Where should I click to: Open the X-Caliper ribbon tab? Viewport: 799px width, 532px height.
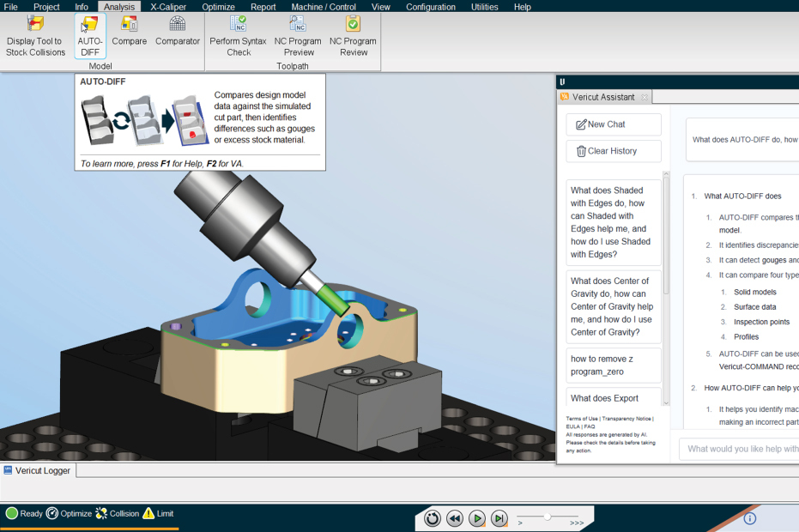(x=168, y=7)
